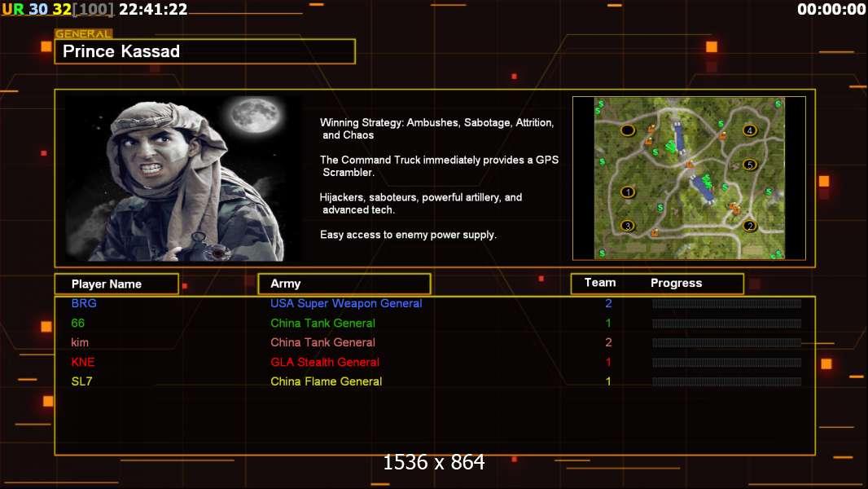Click the 22:41:22 clock readout
Screen dimensions: 868x489
tap(153, 9)
